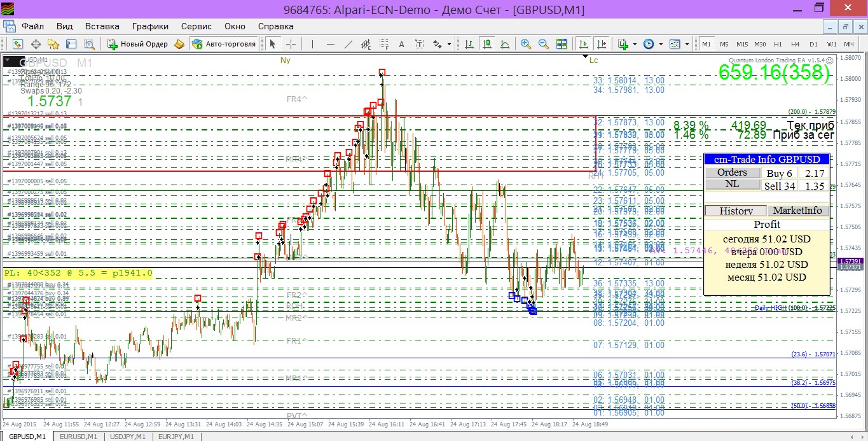Tile chart windows icon
The image size is (868, 441).
561,44
